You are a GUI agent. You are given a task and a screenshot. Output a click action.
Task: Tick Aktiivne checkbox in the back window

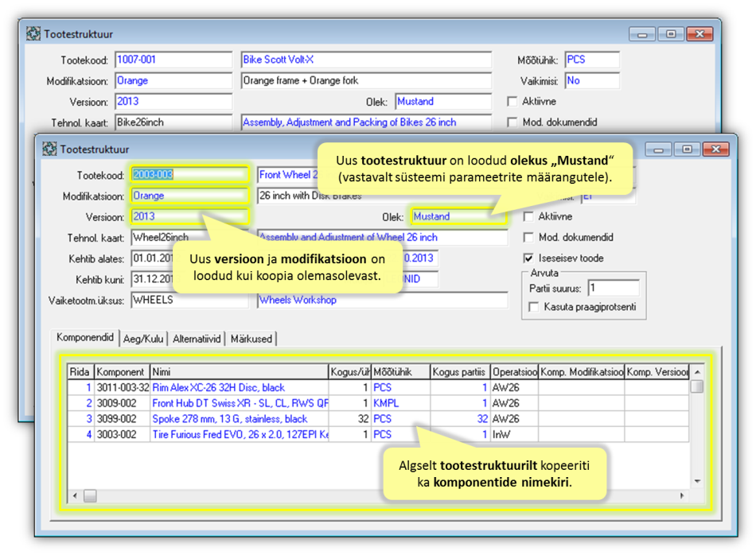click(512, 102)
